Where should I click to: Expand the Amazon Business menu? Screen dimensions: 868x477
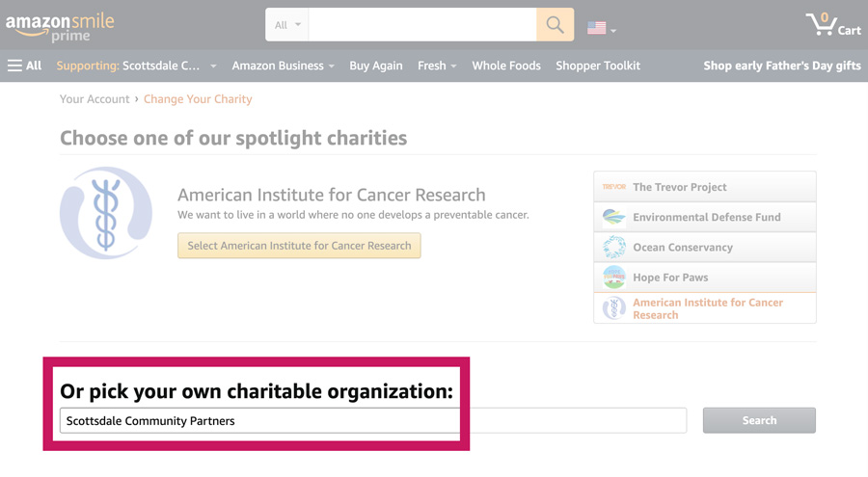[x=283, y=66]
